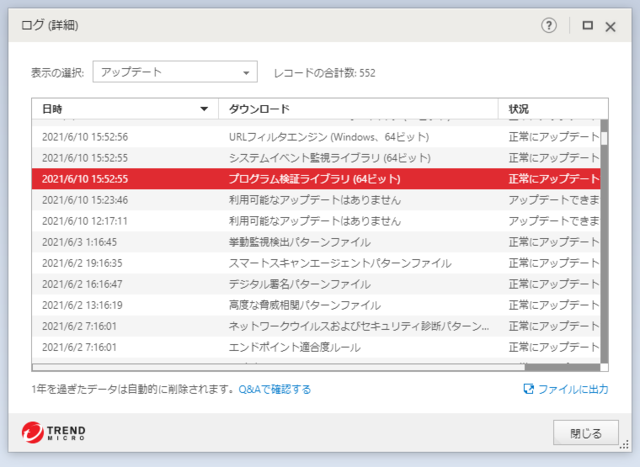Viewport: 640px width, 467px height.
Task: Open the Q&Aで確認する link
Action: tap(274, 389)
